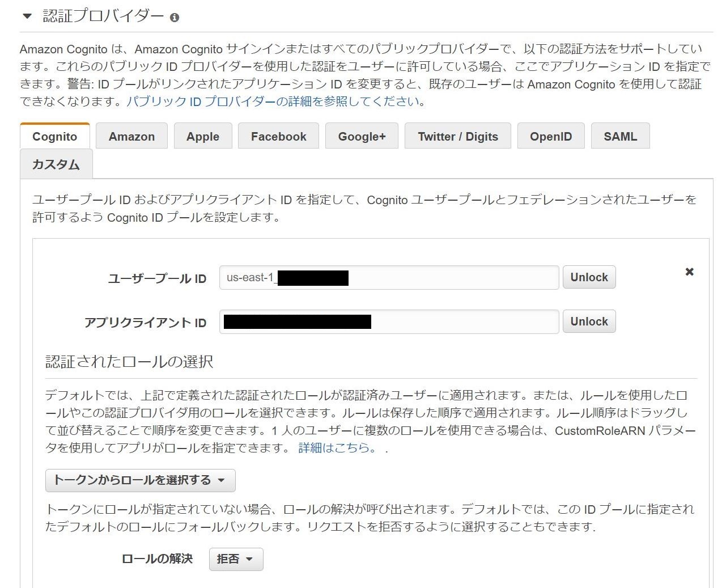The height and width of the screenshot is (588, 726).
Task: Select the SAML tab
Action: pyautogui.click(x=620, y=137)
